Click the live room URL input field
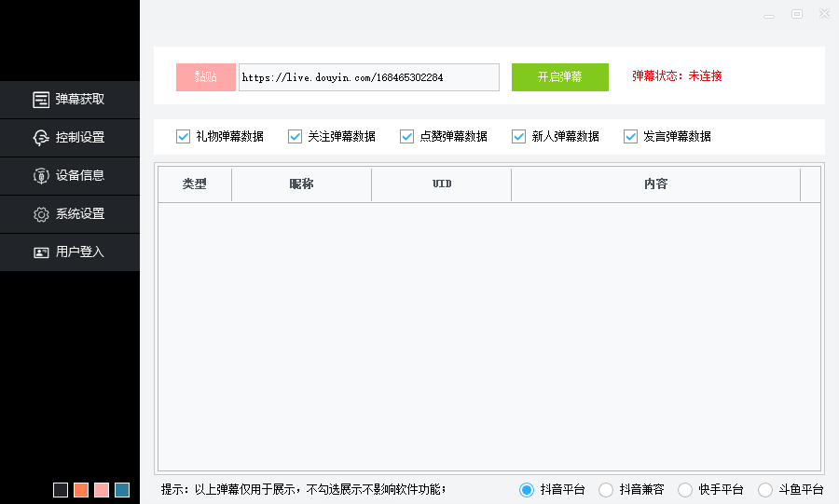The width and height of the screenshot is (839, 504). (x=368, y=77)
